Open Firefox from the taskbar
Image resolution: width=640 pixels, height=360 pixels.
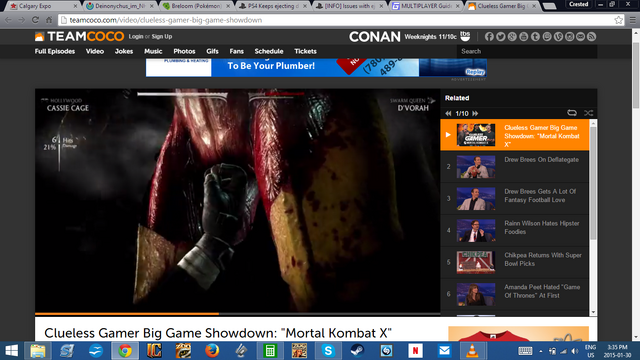pyautogui.click(x=212, y=351)
